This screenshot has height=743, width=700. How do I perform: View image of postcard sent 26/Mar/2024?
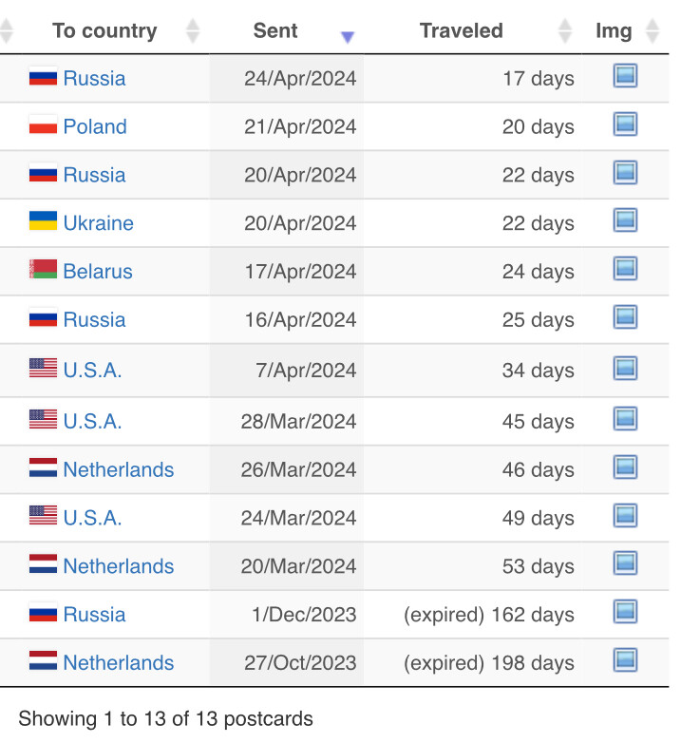[x=625, y=467]
